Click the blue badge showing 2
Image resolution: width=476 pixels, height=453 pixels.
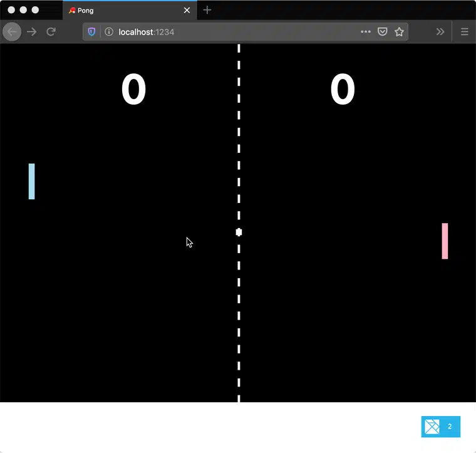[x=441, y=427]
